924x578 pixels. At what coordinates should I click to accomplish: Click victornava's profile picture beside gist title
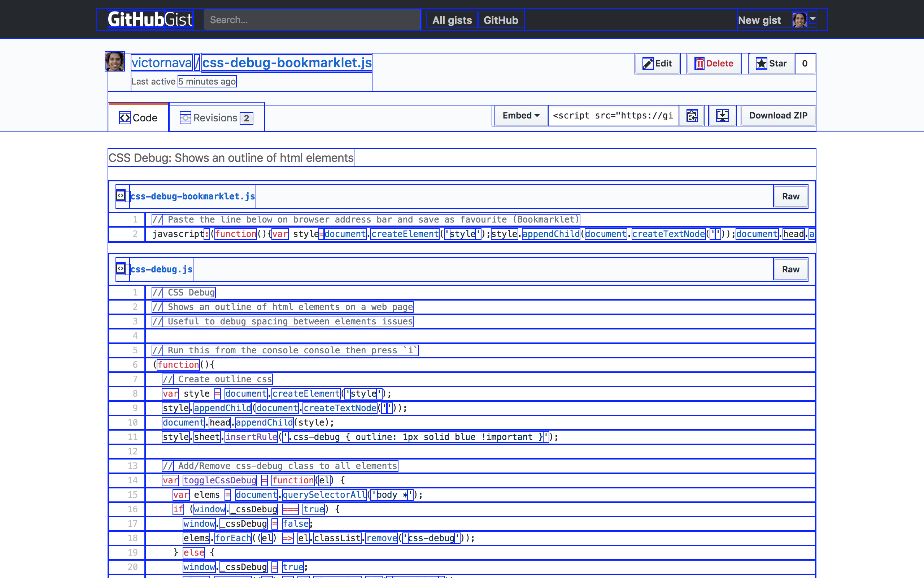click(x=115, y=62)
